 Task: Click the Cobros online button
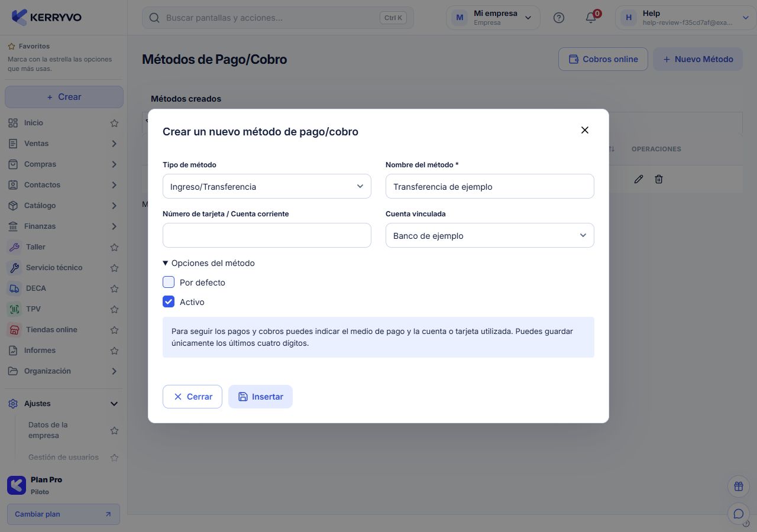pos(603,59)
